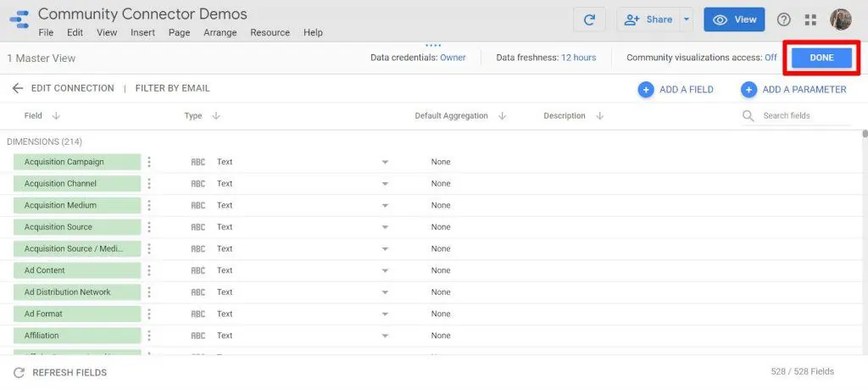Viewport: 868px width, 389px height.
Task: Open the Arrange menu
Action: (x=220, y=33)
